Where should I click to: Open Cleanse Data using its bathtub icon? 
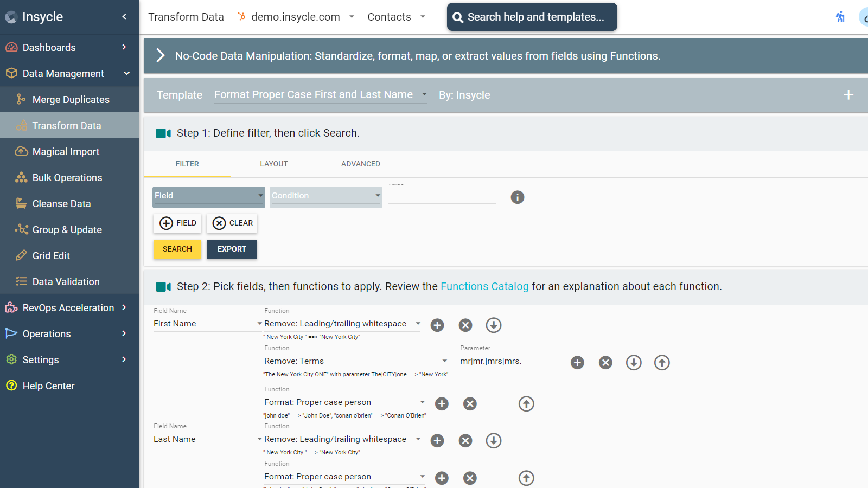tap(21, 203)
